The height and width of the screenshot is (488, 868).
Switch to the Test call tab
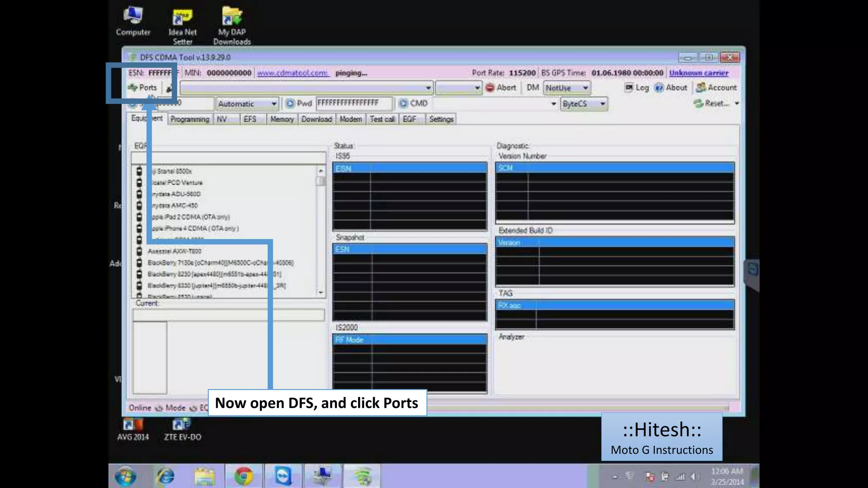pyautogui.click(x=382, y=119)
